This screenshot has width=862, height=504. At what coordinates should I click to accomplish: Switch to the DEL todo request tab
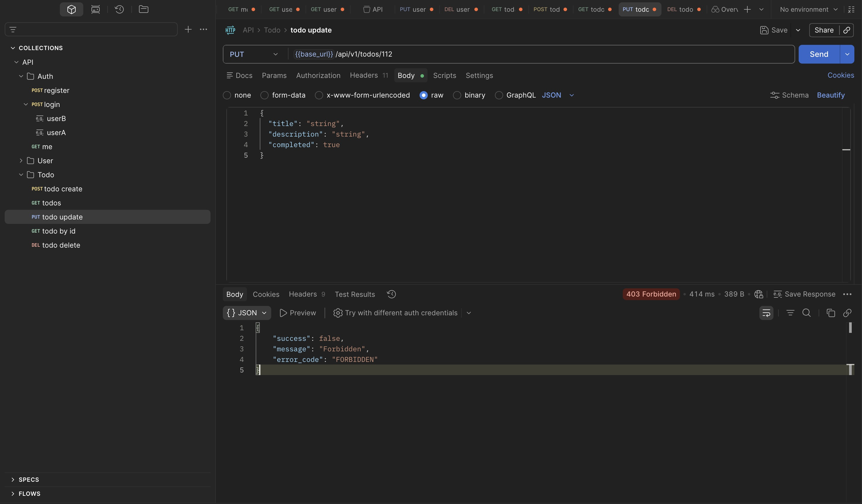pyautogui.click(x=683, y=9)
